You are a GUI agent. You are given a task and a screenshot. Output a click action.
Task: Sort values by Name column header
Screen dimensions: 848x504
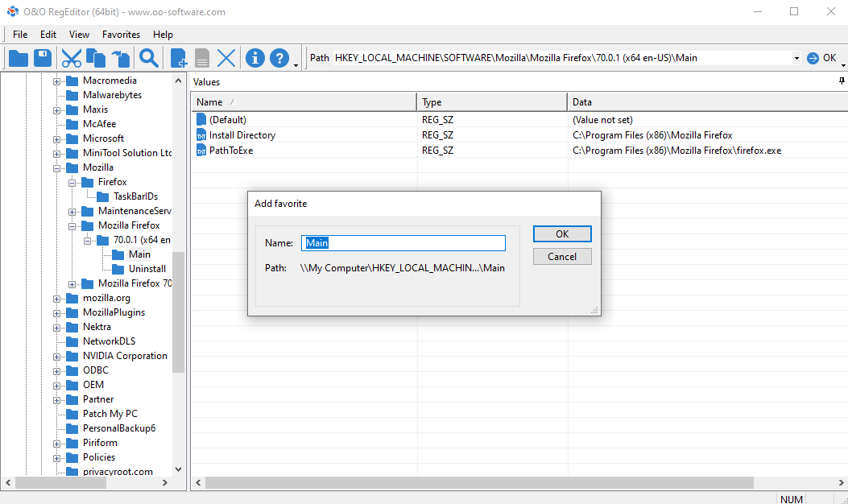(304, 101)
